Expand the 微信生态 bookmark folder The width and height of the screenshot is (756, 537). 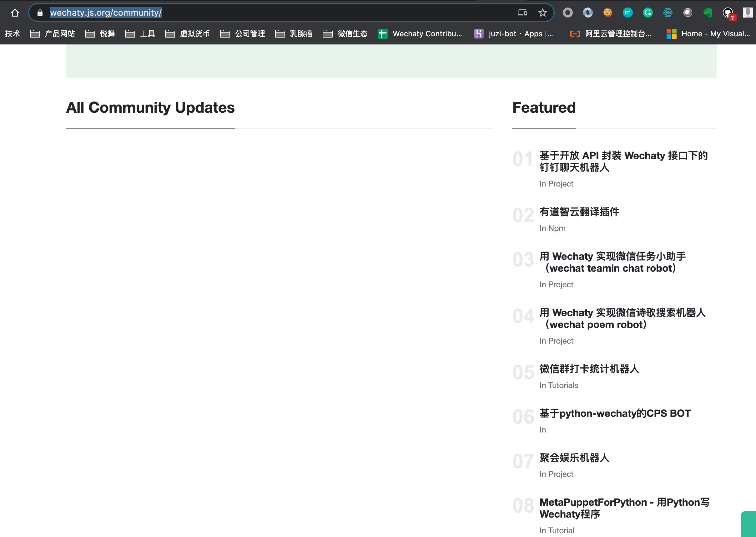pos(345,33)
